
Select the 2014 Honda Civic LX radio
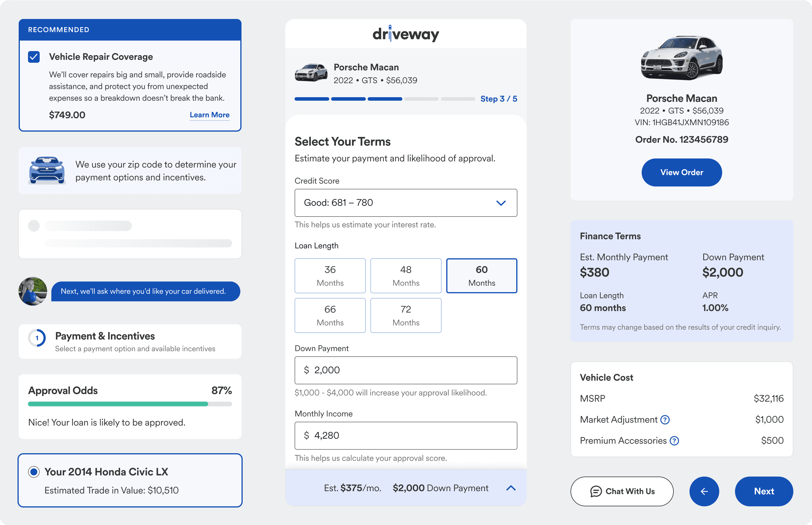(x=34, y=472)
